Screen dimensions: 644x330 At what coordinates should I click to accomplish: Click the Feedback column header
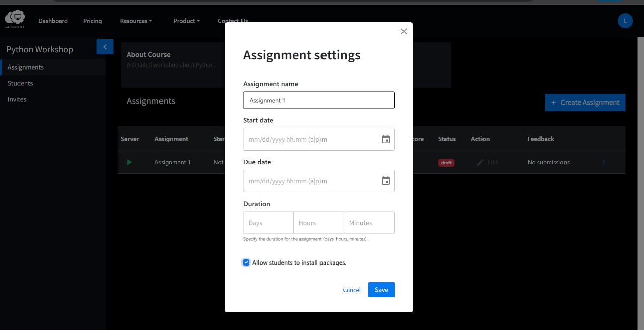click(541, 139)
